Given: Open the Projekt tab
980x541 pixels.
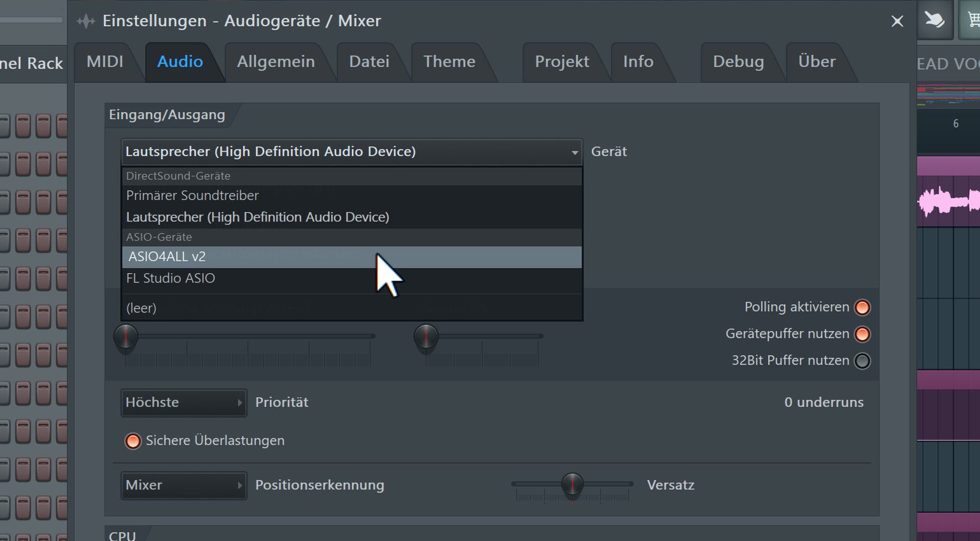Looking at the screenshot, I should [x=562, y=62].
